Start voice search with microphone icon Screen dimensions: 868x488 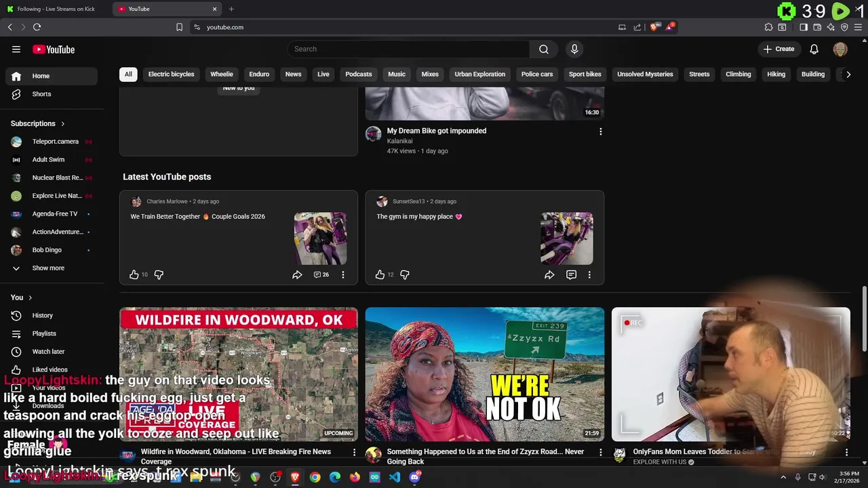click(574, 49)
